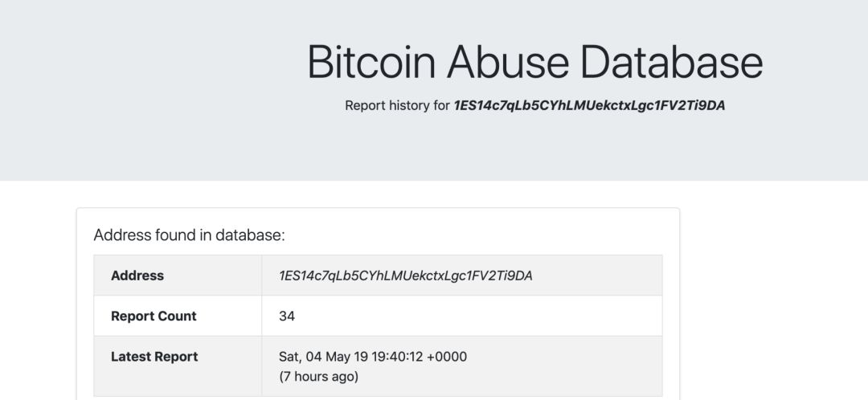Click the word "Database" in page title
The height and width of the screenshot is (400, 868).
tap(672, 62)
